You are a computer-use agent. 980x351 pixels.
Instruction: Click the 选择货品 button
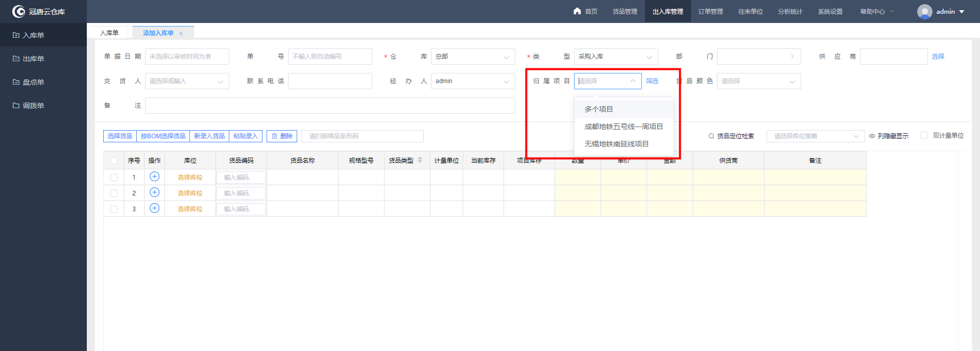point(120,136)
